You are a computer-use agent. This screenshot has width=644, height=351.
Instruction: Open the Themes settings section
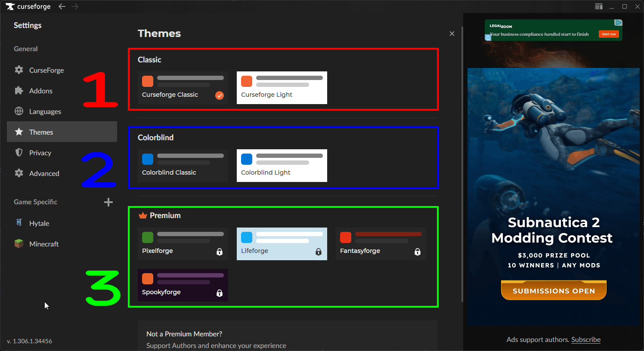[x=62, y=132]
